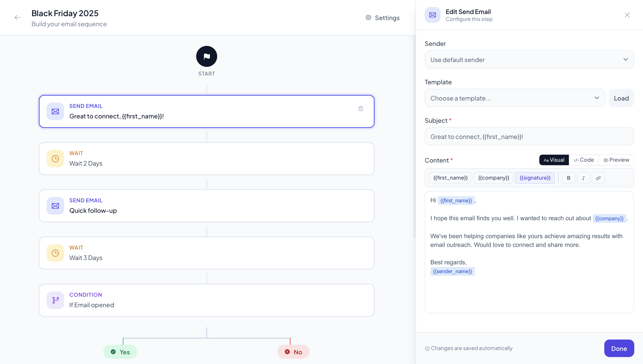
Task: Insert a link using the link icon
Action: [x=598, y=178]
